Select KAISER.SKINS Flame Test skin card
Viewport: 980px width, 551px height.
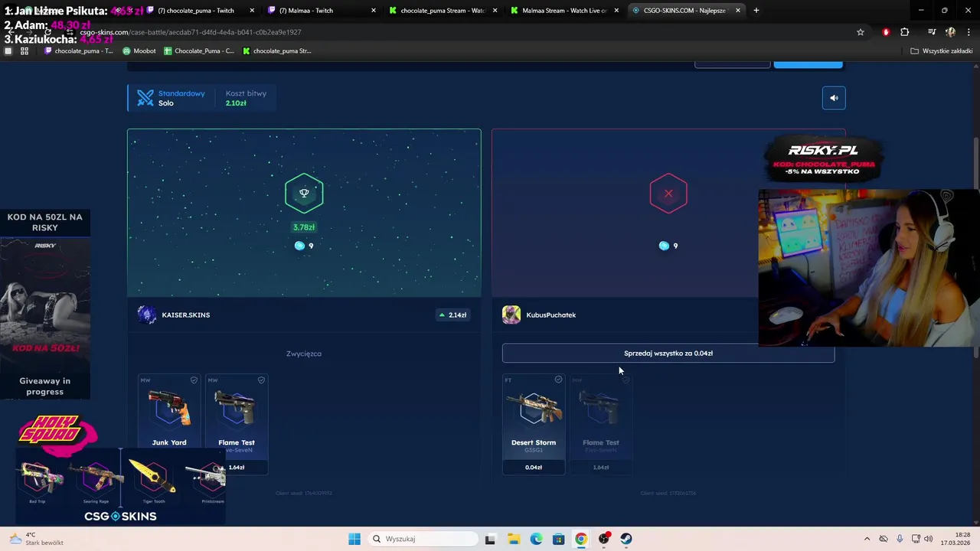pyautogui.click(x=237, y=425)
